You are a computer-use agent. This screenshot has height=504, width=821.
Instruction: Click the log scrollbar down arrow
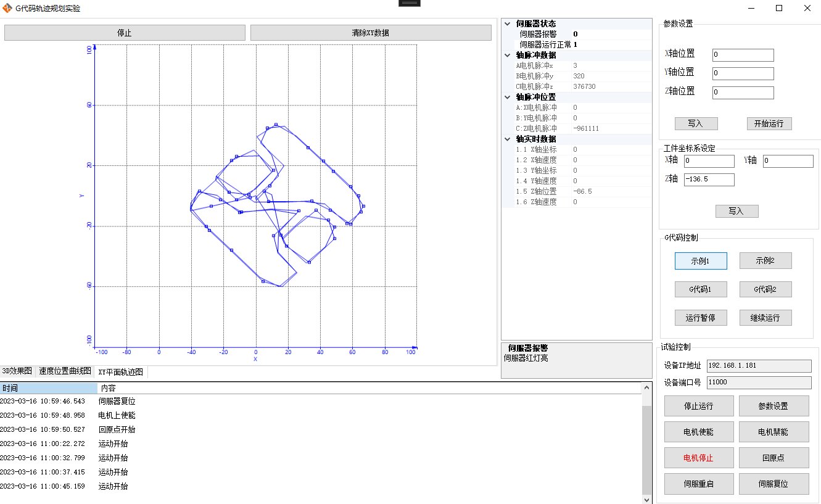pos(646,498)
